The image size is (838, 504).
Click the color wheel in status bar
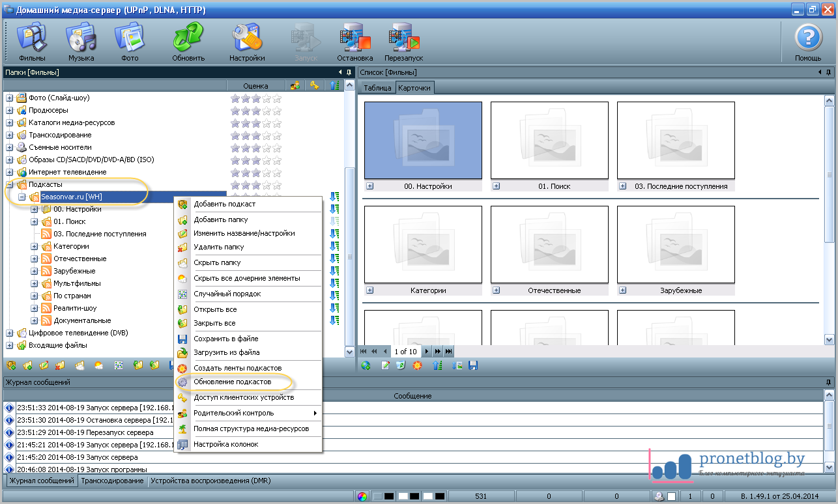pos(362,497)
